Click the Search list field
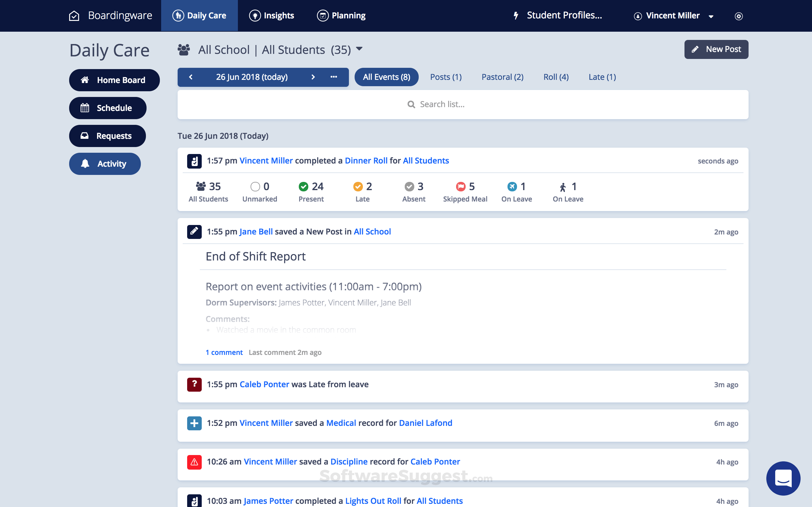This screenshot has height=507, width=812. point(462,104)
